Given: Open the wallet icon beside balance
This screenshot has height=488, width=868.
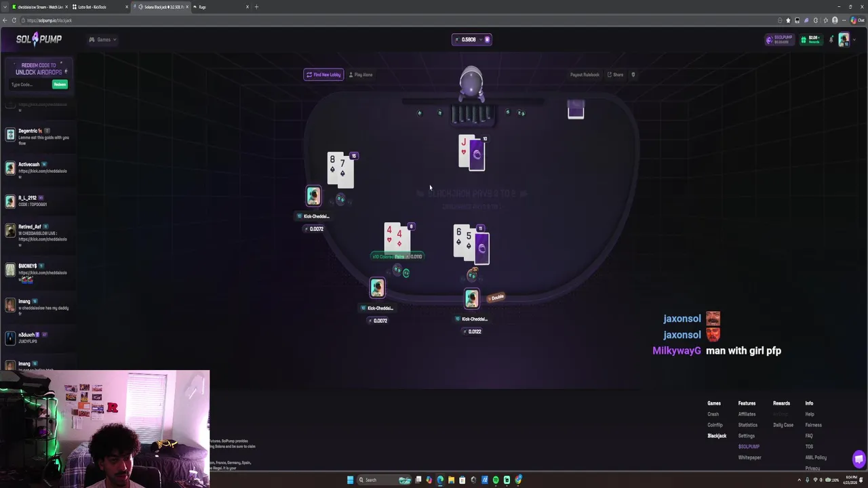Looking at the screenshot, I should coord(487,39).
